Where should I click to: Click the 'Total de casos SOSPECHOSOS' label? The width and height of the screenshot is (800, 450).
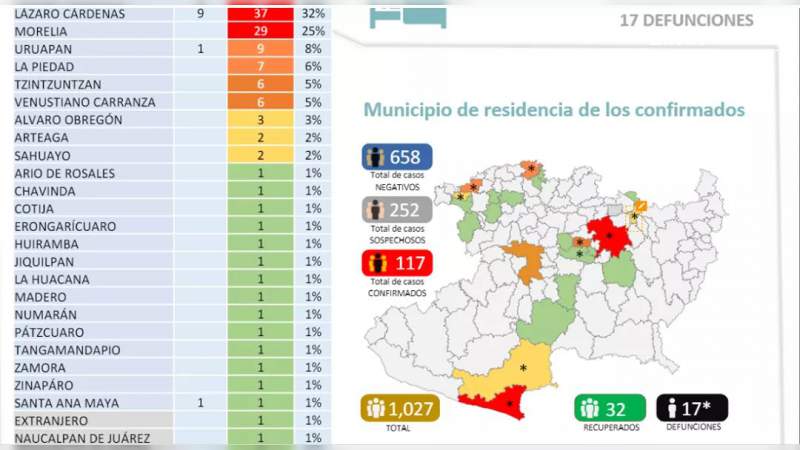[x=397, y=234]
